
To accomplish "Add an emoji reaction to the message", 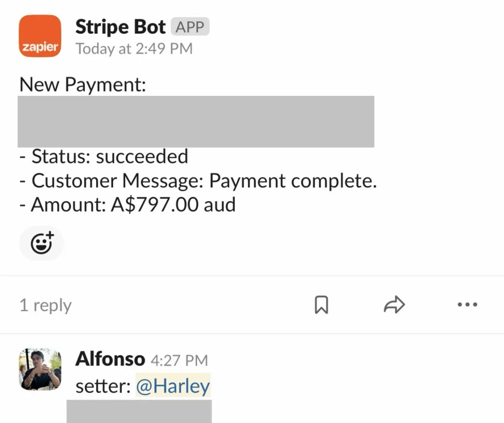I will 42,243.
